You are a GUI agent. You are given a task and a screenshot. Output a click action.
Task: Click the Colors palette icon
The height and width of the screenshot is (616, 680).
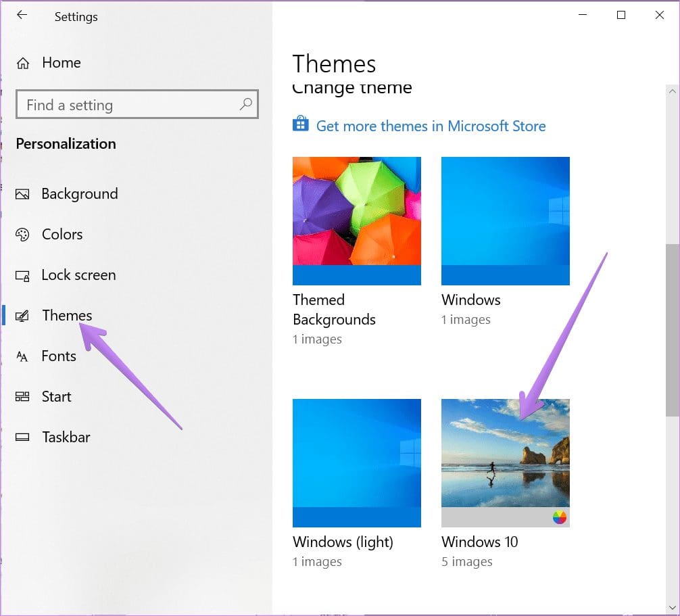[x=22, y=235]
